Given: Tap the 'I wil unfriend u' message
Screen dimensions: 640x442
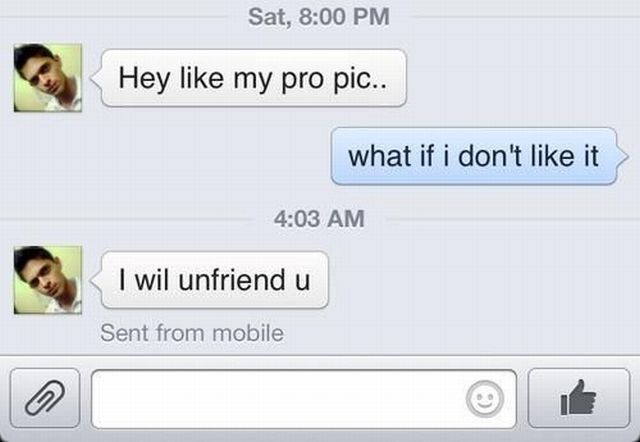Looking at the screenshot, I should click(215, 280).
